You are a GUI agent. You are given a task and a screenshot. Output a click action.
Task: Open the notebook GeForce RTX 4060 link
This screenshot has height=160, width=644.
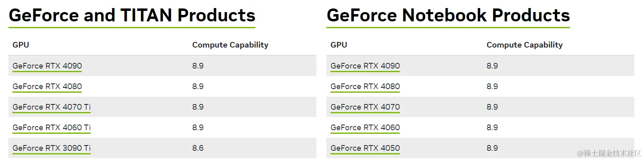[365, 127]
